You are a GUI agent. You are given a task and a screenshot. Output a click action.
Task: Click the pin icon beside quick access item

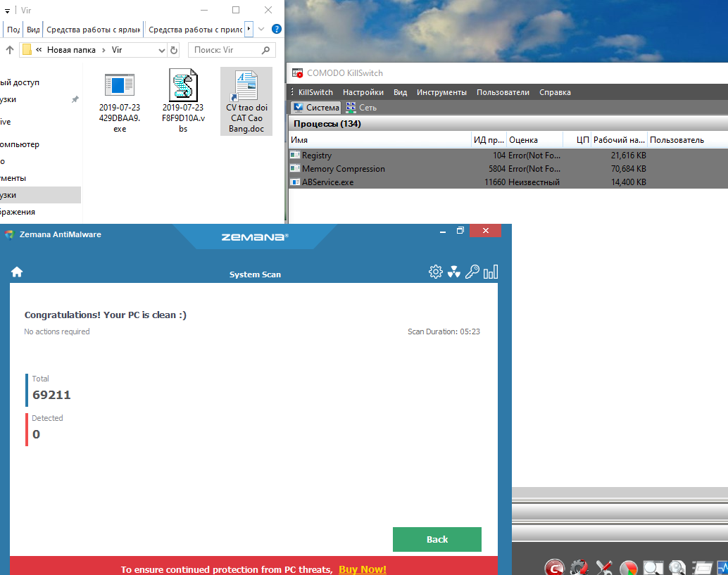click(75, 99)
